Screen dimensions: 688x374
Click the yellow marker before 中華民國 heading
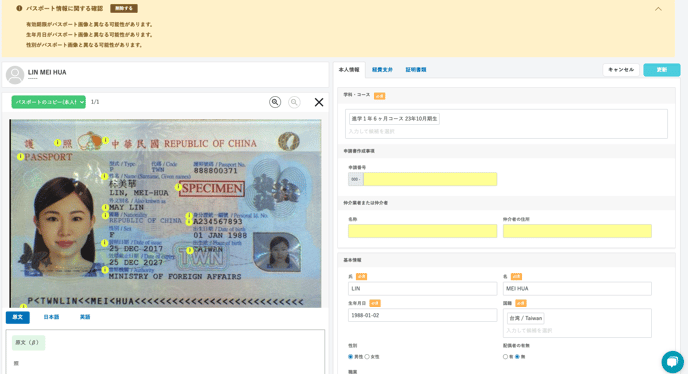tap(105, 140)
